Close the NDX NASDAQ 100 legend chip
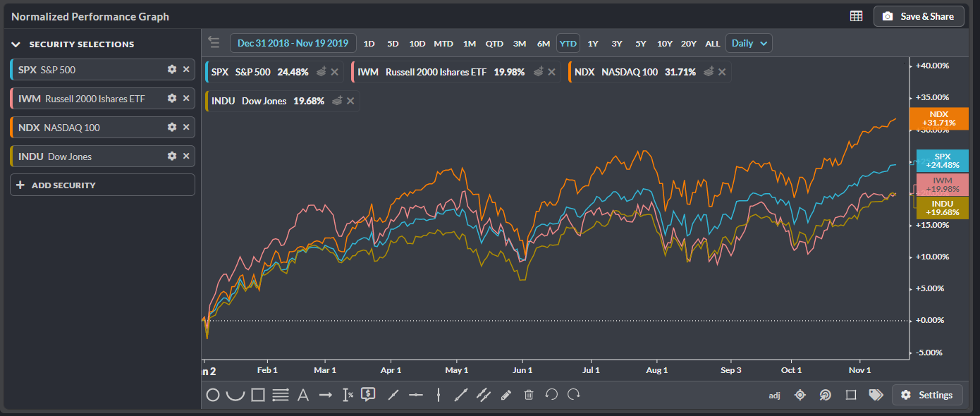This screenshot has height=416, width=980. tap(723, 72)
